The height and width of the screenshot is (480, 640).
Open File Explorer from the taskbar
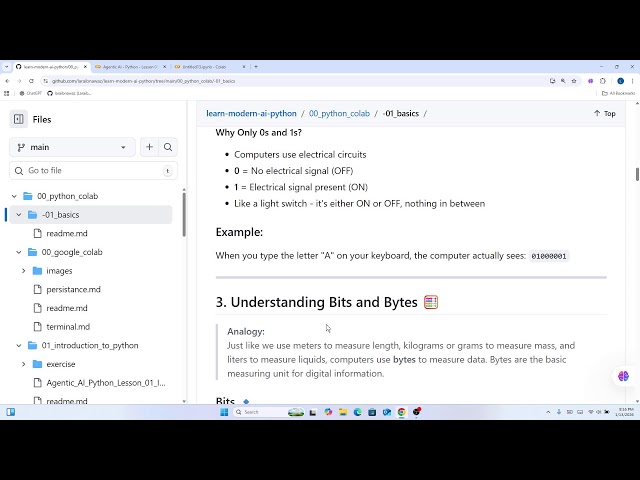click(343, 412)
